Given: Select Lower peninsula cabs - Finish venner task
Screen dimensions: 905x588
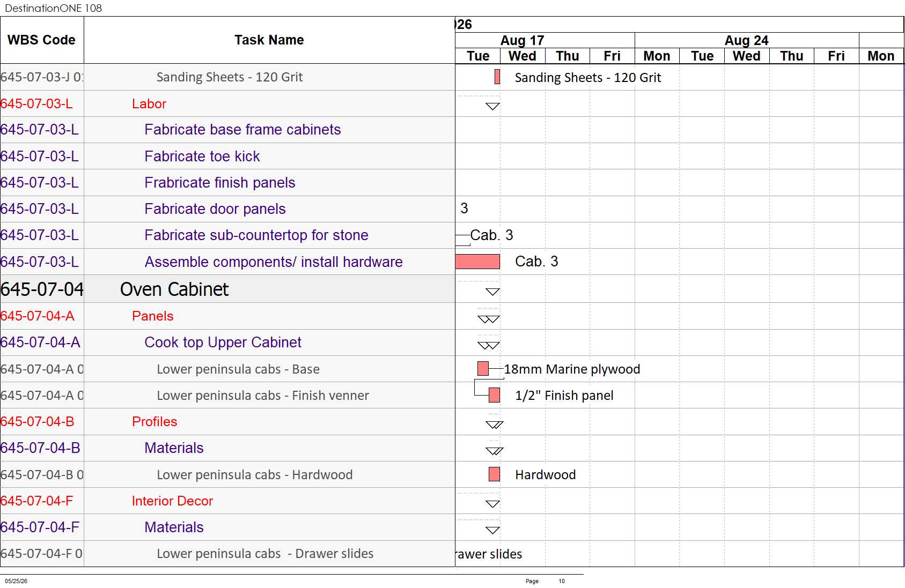Looking at the screenshot, I should click(263, 395).
